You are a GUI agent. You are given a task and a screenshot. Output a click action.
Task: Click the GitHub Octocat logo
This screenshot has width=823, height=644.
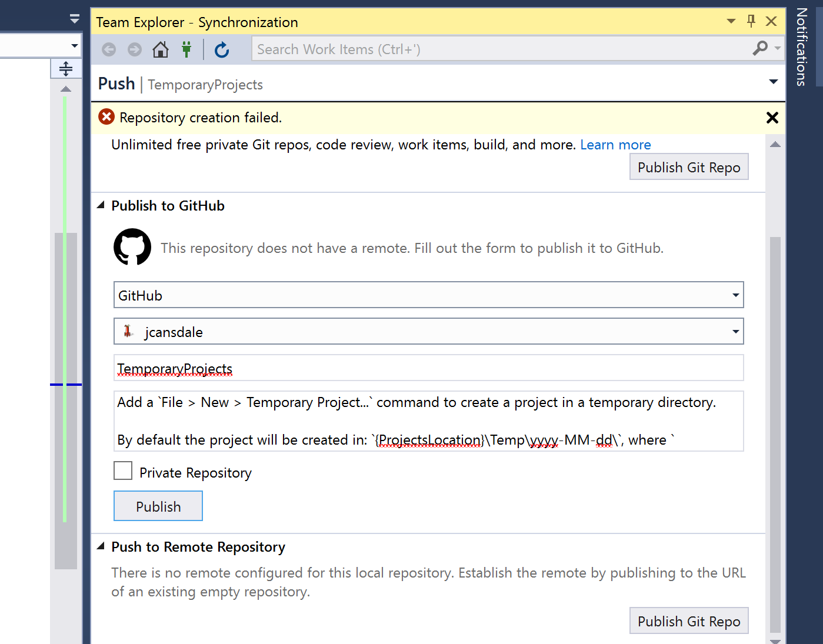click(x=132, y=247)
